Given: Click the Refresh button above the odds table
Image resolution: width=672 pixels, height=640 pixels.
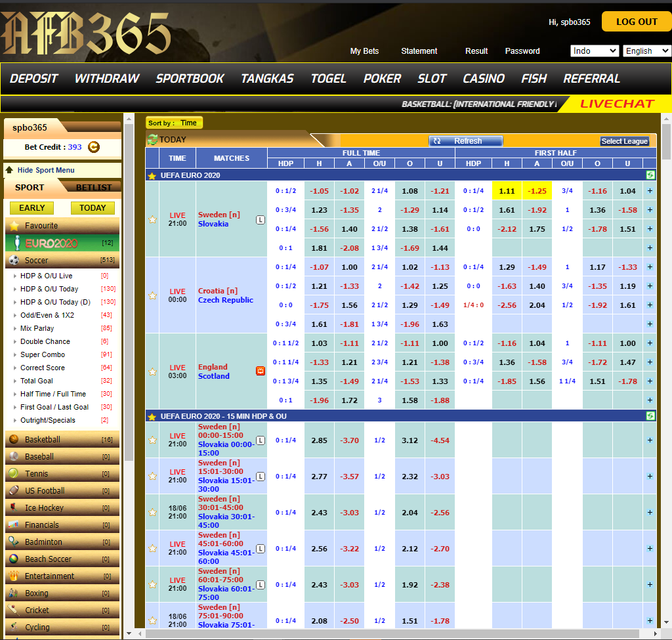Looking at the screenshot, I should point(465,140).
